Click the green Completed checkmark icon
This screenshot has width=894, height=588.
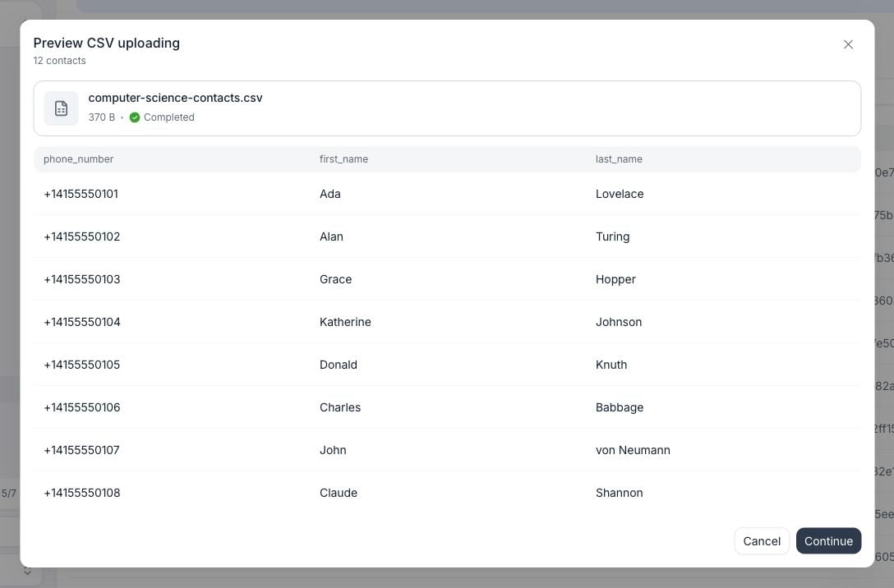pyautogui.click(x=135, y=117)
